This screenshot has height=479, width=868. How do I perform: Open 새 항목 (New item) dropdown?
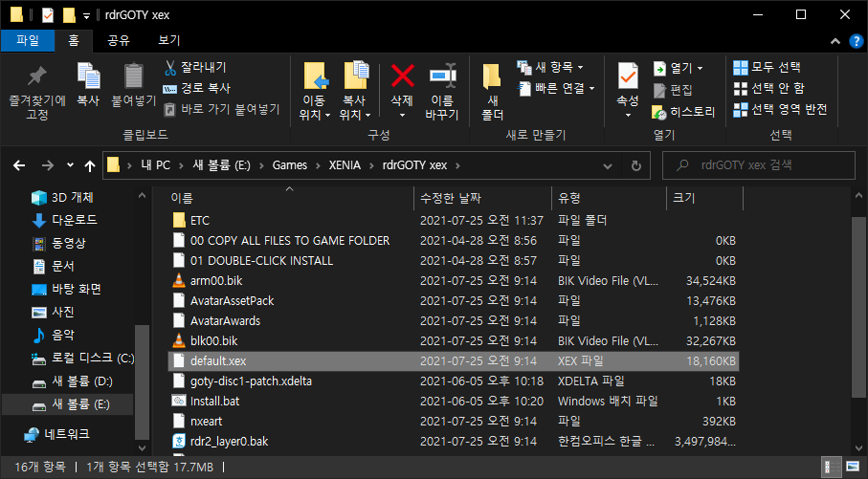pyautogui.click(x=550, y=68)
